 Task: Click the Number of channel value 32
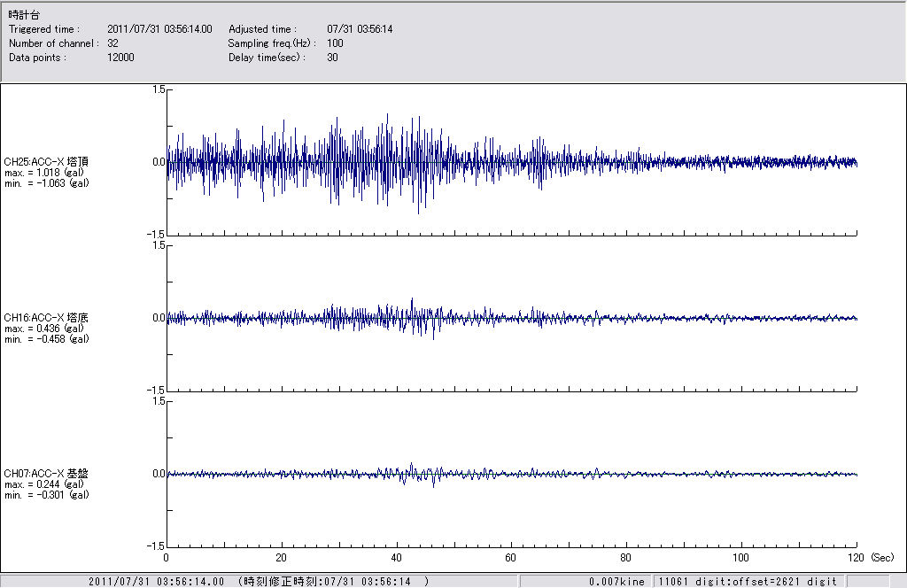pyautogui.click(x=112, y=43)
